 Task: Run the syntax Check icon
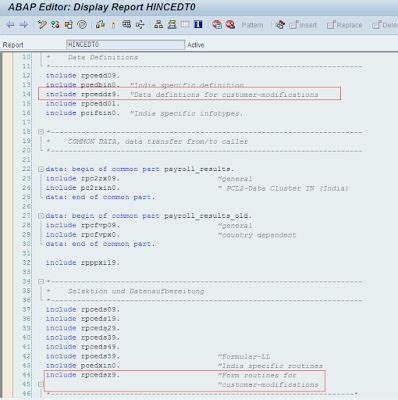point(100,25)
